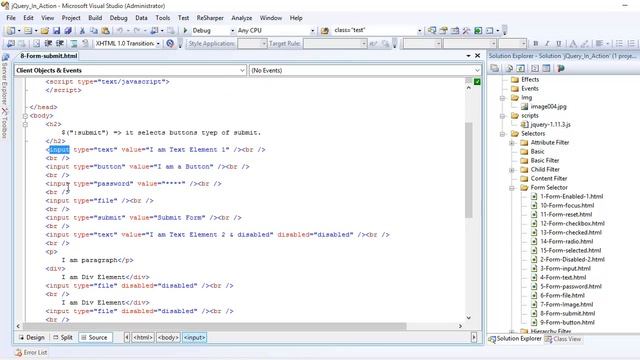Click Solution Explorer Show All Files icon

tap(509, 68)
